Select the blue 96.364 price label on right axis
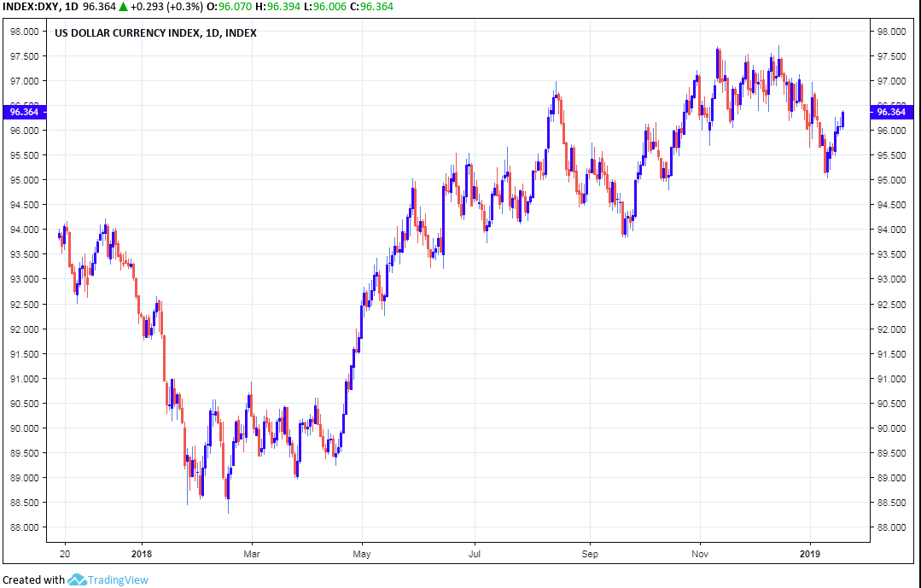The height and width of the screenshot is (588, 921). pyautogui.click(x=891, y=112)
